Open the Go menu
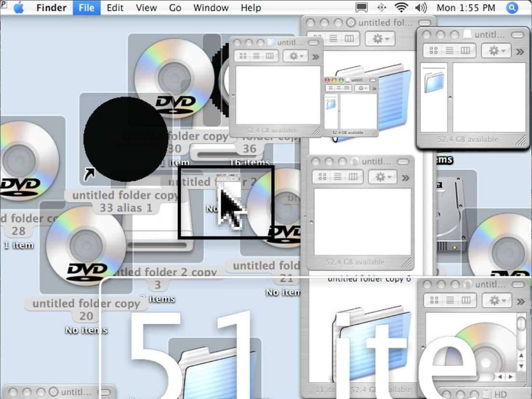 tap(175, 7)
